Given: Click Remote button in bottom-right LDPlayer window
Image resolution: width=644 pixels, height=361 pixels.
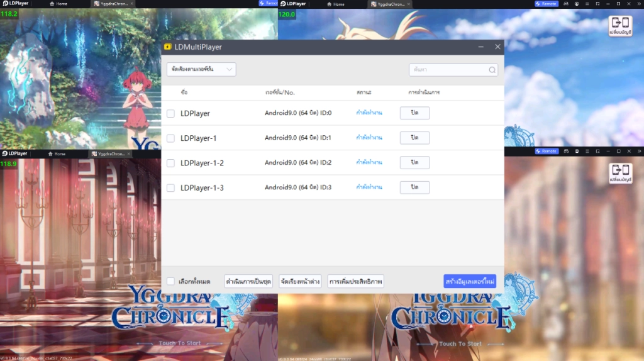Looking at the screenshot, I should 547,151.
